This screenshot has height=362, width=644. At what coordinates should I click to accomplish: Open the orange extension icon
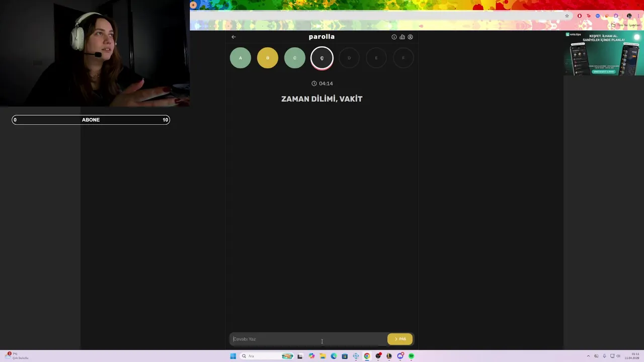(607, 16)
